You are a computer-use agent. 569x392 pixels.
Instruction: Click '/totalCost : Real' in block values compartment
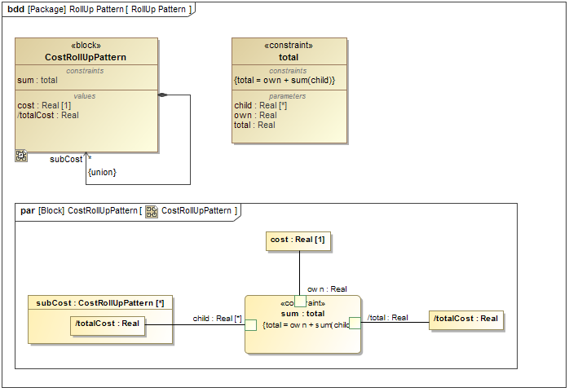coord(48,116)
